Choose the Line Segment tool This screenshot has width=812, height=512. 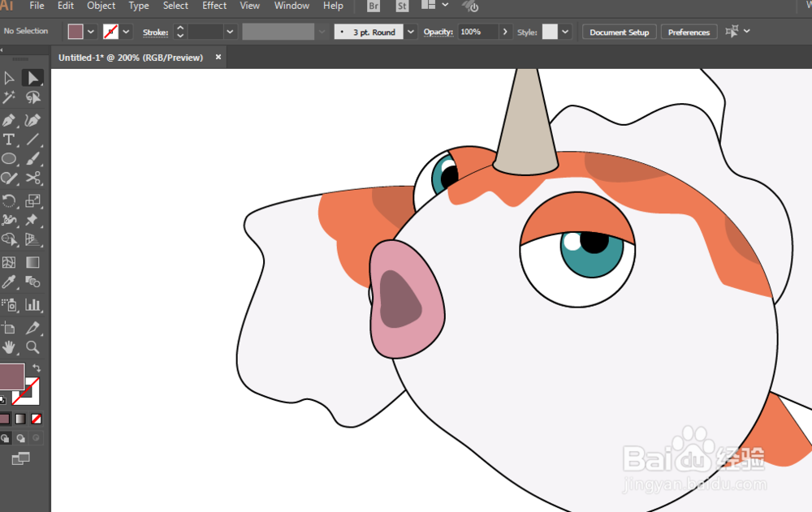[32, 140]
